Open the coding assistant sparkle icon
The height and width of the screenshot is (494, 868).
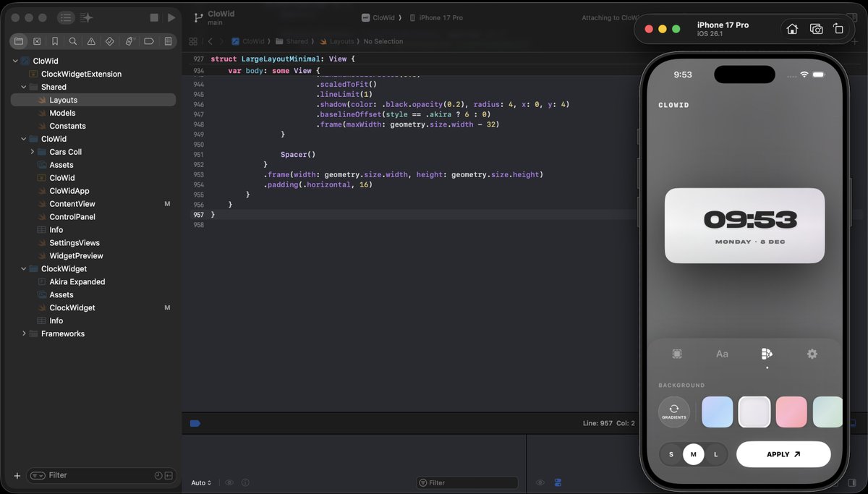coord(87,17)
